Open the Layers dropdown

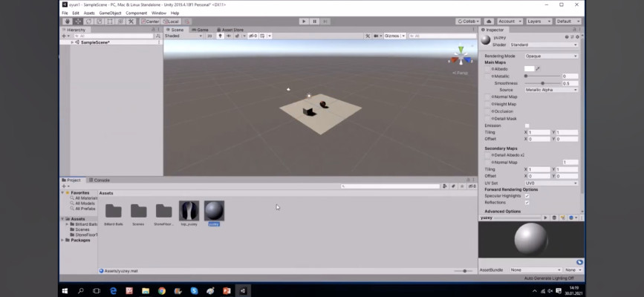(539, 22)
